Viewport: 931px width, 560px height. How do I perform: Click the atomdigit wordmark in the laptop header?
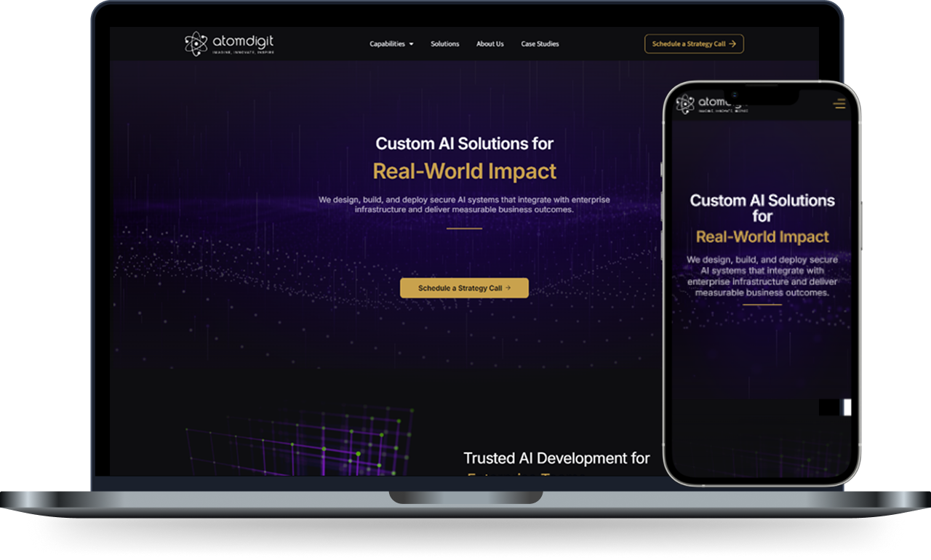click(x=242, y=41)
